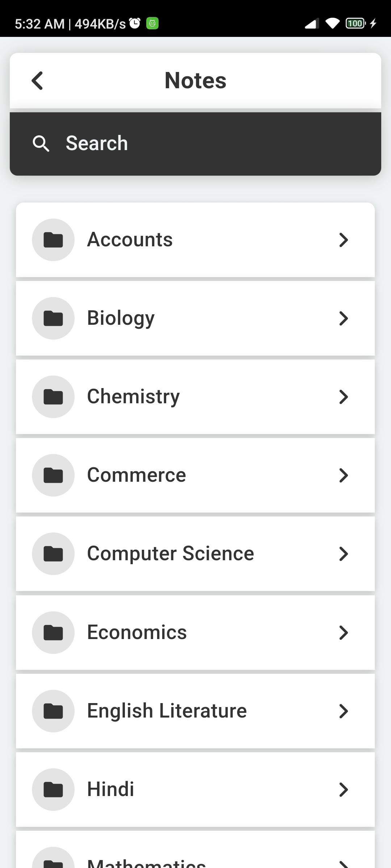This screenshot has width=391, height=868.
Task: Tap the Economics folder icon
Action: click(x=53, y=633)
